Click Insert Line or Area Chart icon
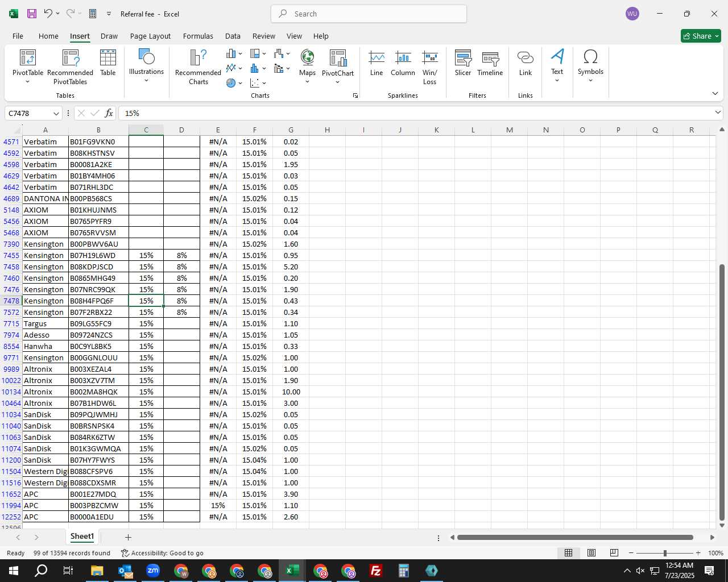Viewport: 728px width, 582px height. coord(231,68)
